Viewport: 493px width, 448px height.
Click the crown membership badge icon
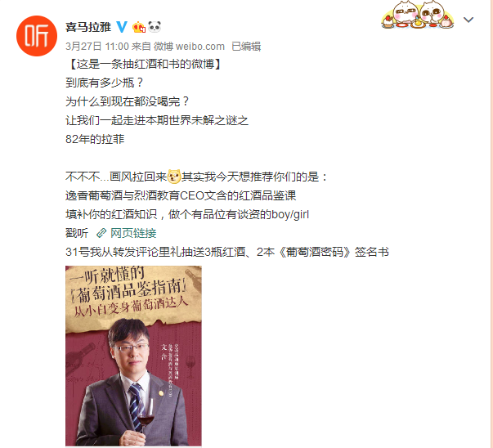pyautogui.click(x=139, y=27)
